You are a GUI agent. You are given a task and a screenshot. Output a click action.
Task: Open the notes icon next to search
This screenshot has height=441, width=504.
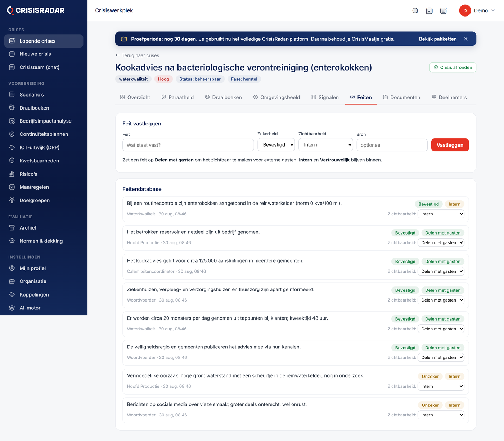coord(429,10)
